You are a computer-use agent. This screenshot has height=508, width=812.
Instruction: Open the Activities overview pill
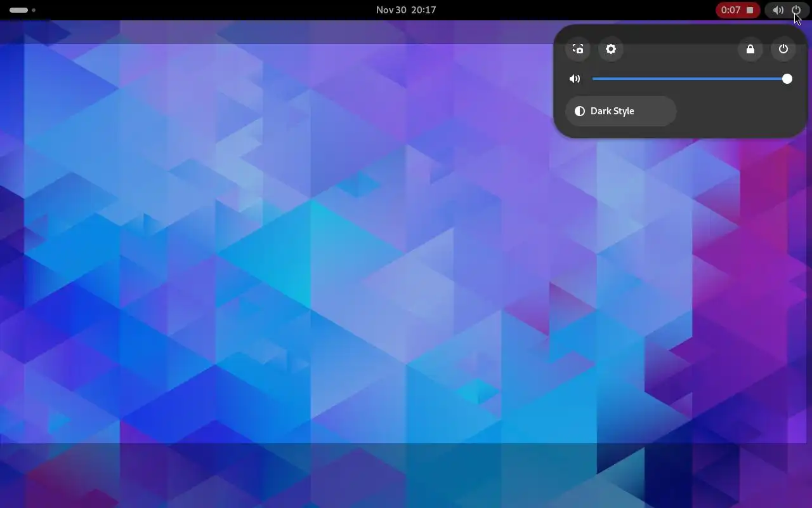(23, 10)
